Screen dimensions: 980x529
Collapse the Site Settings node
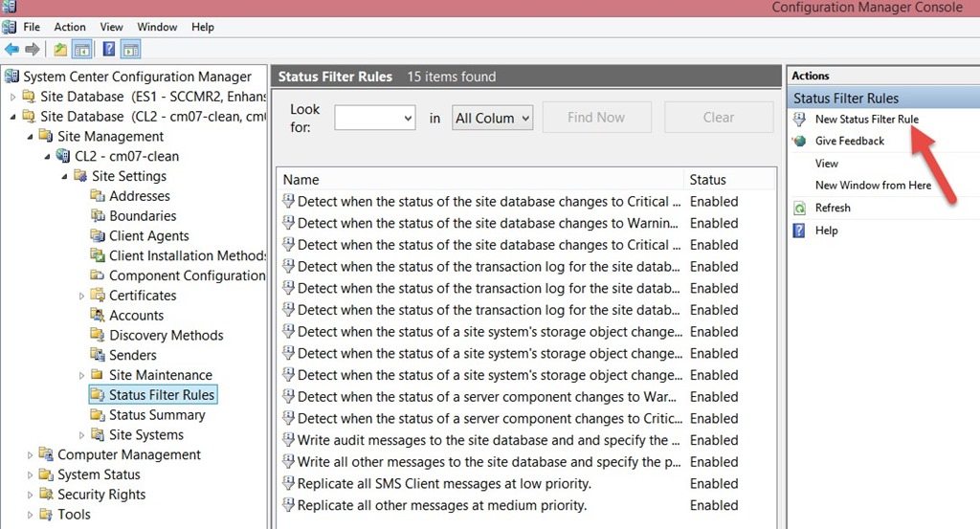tap(64, 177)
